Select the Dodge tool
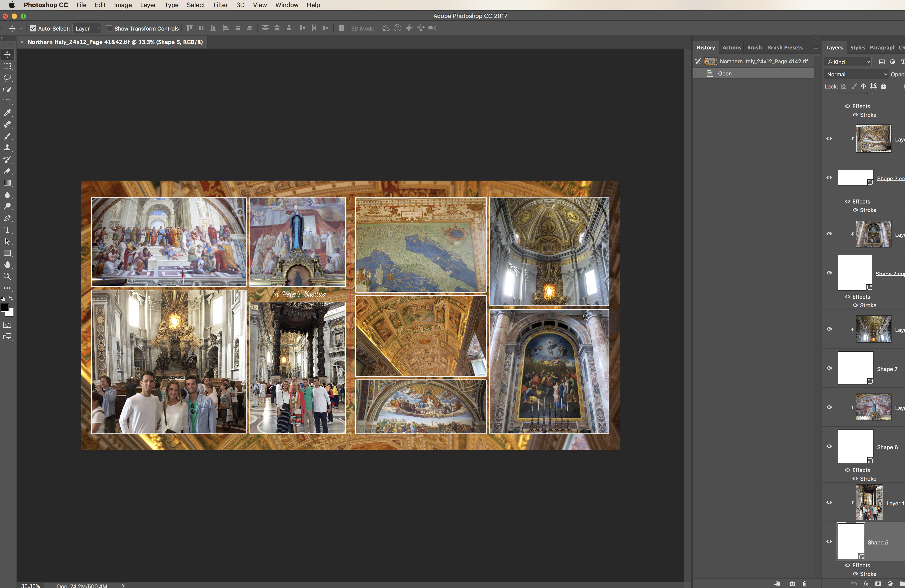Viewport: 905px width, 588px height. click(7, 207)
